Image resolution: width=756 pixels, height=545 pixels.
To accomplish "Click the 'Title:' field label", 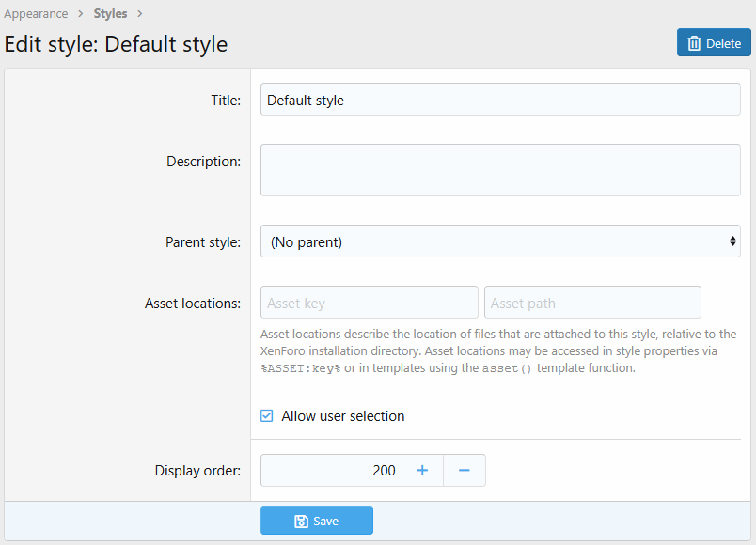I will tap(226, 100).
